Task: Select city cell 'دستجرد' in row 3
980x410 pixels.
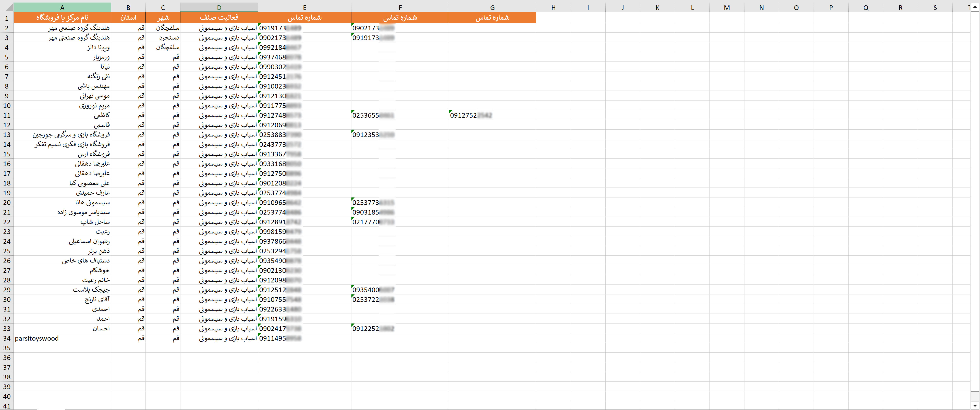Action: point(163,38)
